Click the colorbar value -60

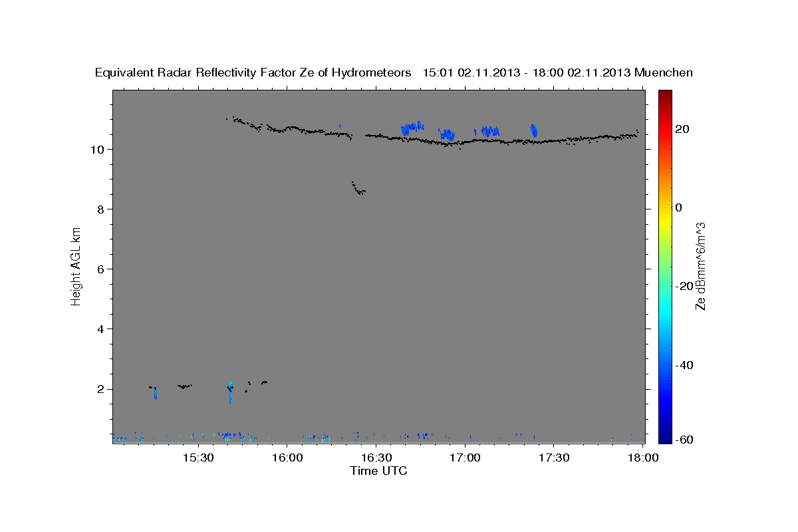[685, 439]
